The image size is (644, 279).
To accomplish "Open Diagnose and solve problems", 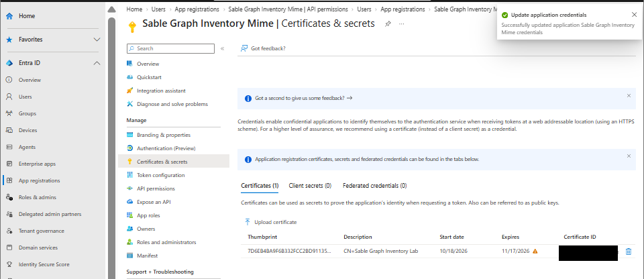I will point(172,105).
